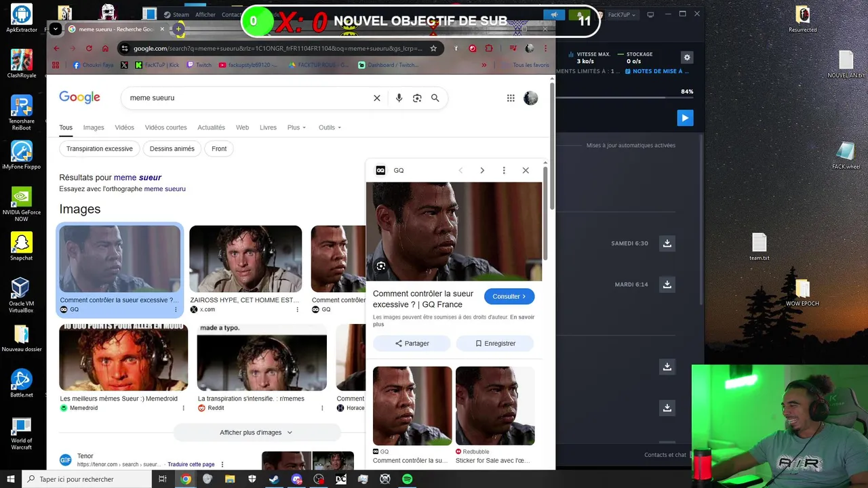868x488 pixels.
Task: Open Battle.net desktop shortcut
Action: pos(21,383)
